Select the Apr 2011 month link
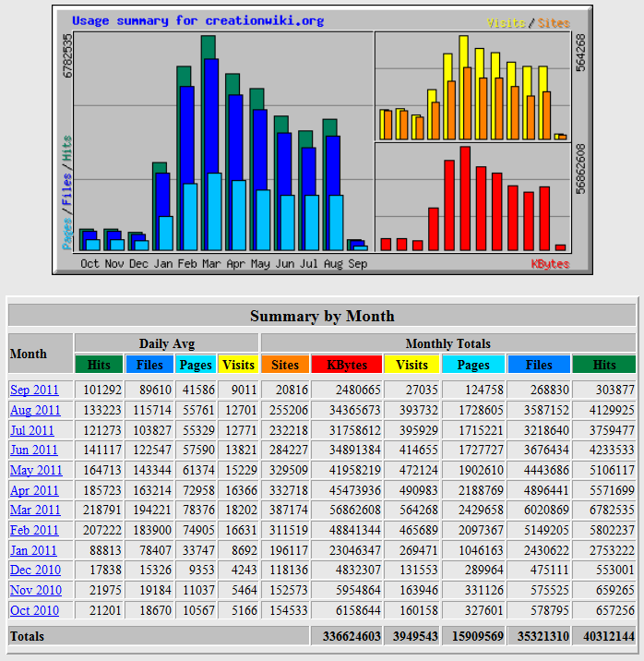The height and width of the screenshot is (661, 644). point(34,491)
